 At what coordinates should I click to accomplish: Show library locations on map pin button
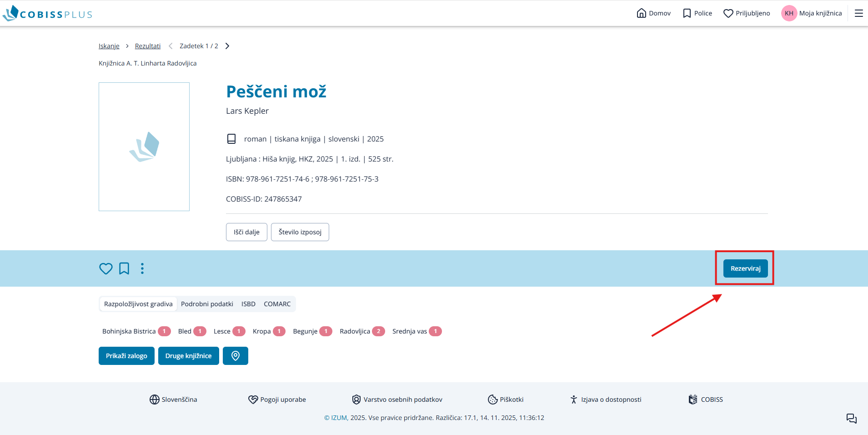(235, 356)
